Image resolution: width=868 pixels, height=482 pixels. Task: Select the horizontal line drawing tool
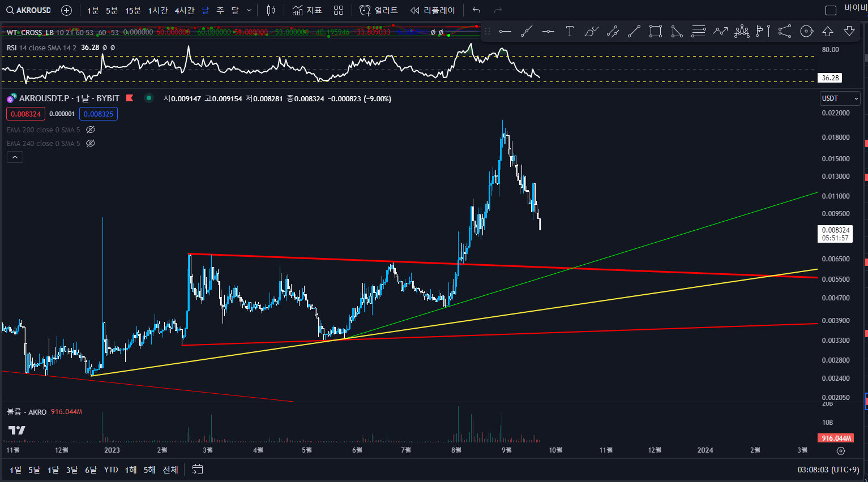(548, 32)
